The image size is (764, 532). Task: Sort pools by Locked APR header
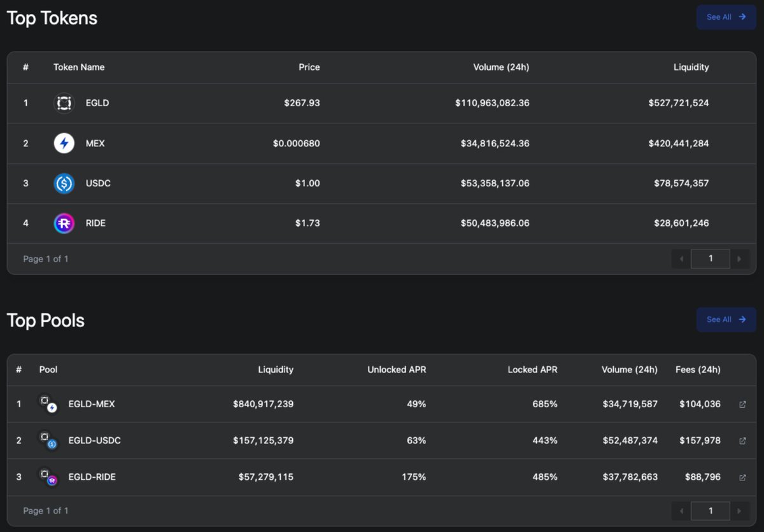click(532, 370)
